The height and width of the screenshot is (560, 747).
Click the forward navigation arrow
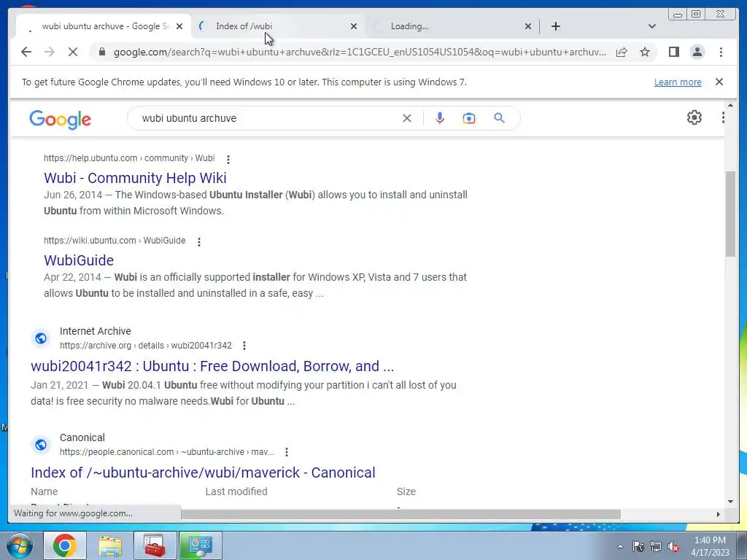pyautogui.click(x=50, y=52)
